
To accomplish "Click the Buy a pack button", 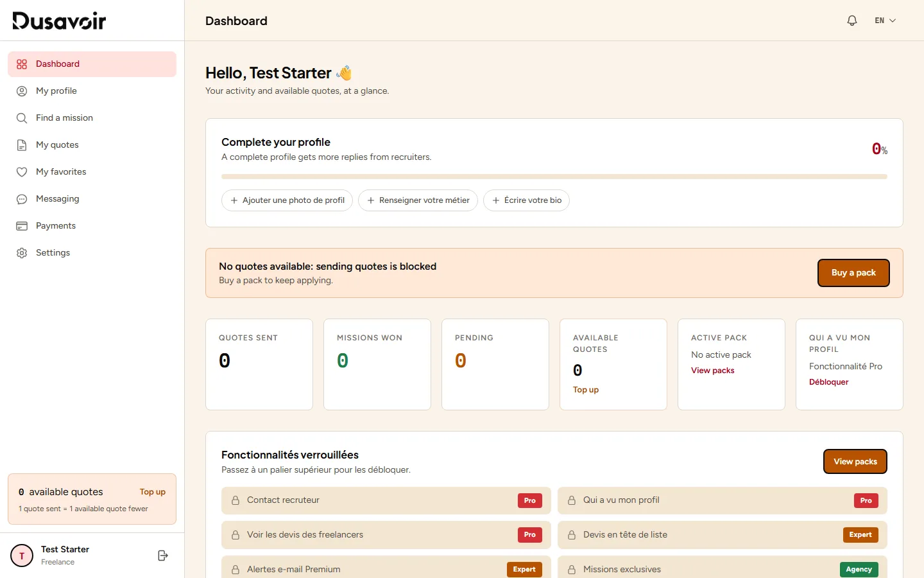I will (853, 273).
